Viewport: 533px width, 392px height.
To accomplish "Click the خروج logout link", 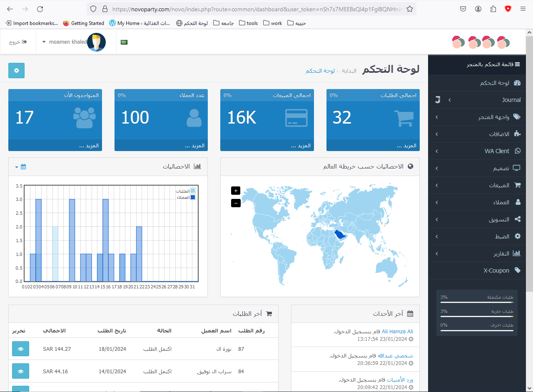I will point(18,42).
